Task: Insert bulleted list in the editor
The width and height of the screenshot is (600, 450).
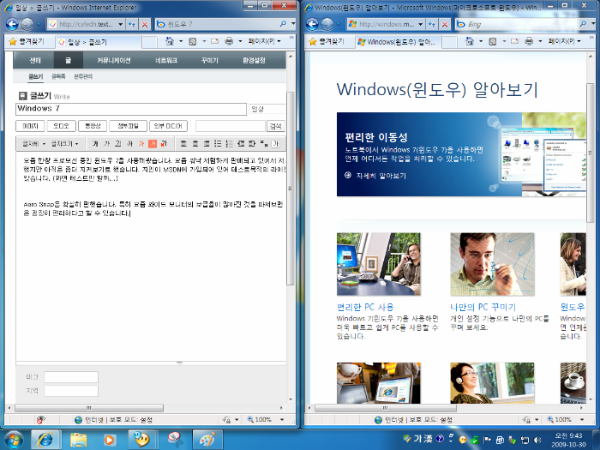Action: [x=218, y=143]
